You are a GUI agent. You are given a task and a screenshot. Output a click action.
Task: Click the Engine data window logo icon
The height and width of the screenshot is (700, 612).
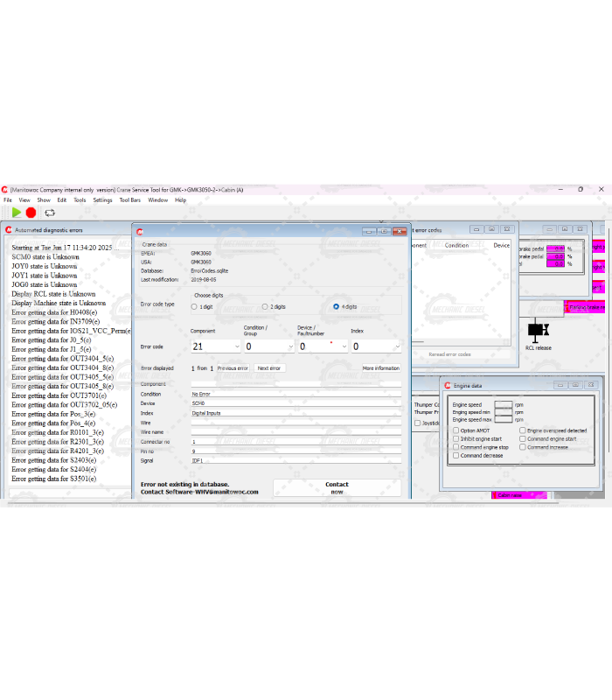coord(447,385)
